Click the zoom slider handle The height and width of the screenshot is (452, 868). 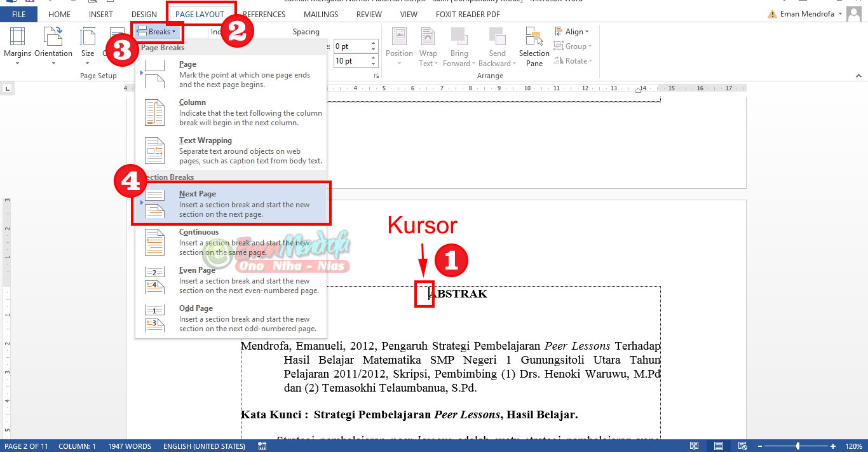[799, 446]
